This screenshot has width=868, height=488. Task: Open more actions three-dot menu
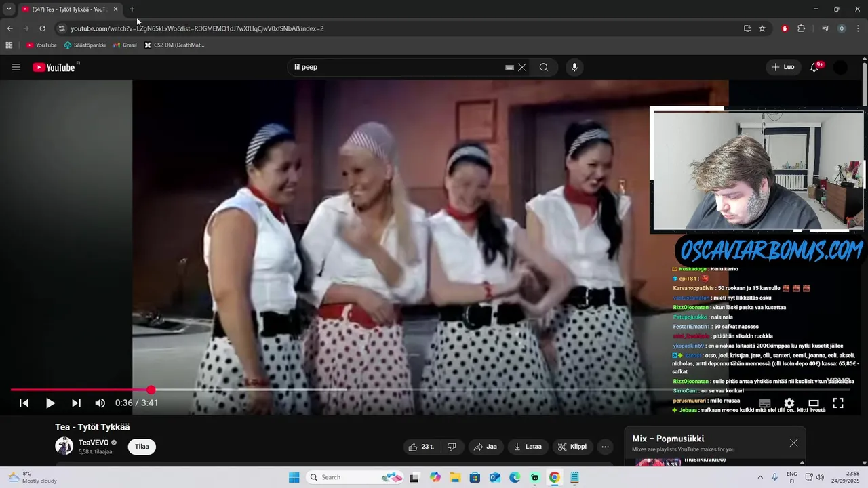606,447
